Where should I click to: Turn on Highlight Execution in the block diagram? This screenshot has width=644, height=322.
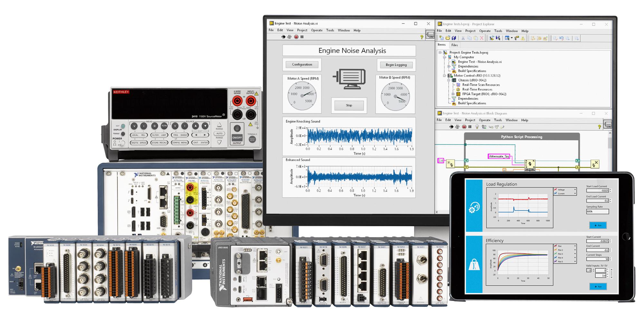pos(477,127)
